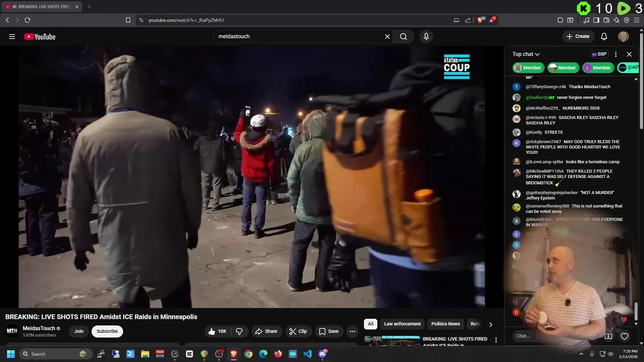The image size is (644, 362).
Task: Open the account avatar menu
Action: (623, 36)
